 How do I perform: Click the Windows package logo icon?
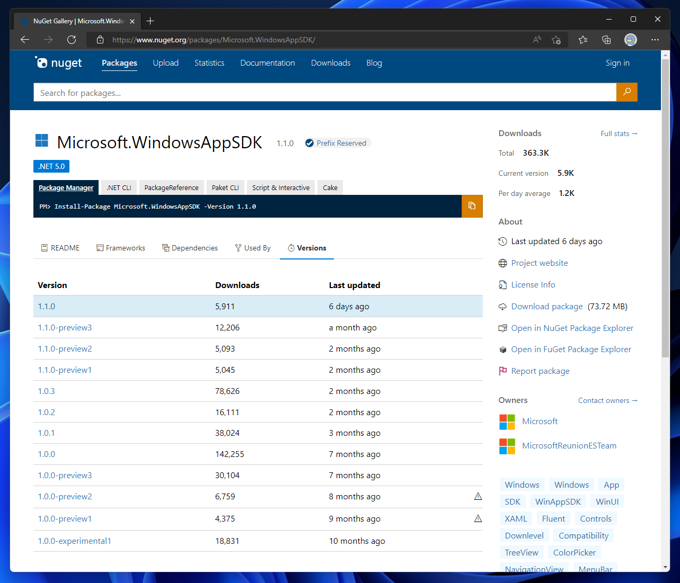point(42,141)
